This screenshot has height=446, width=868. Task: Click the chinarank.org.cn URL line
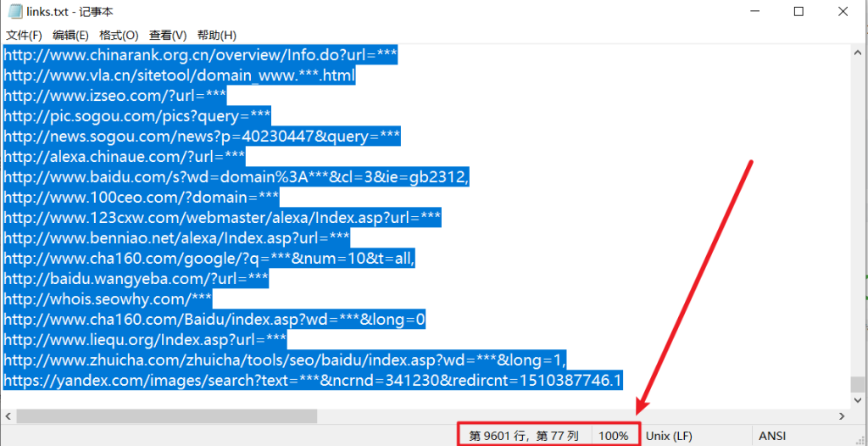tap(200, 55)
